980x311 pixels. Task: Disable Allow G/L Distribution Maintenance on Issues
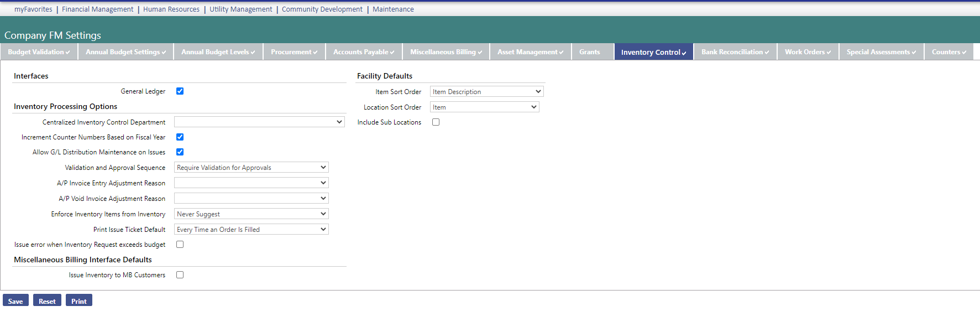[x=180, y=152]
